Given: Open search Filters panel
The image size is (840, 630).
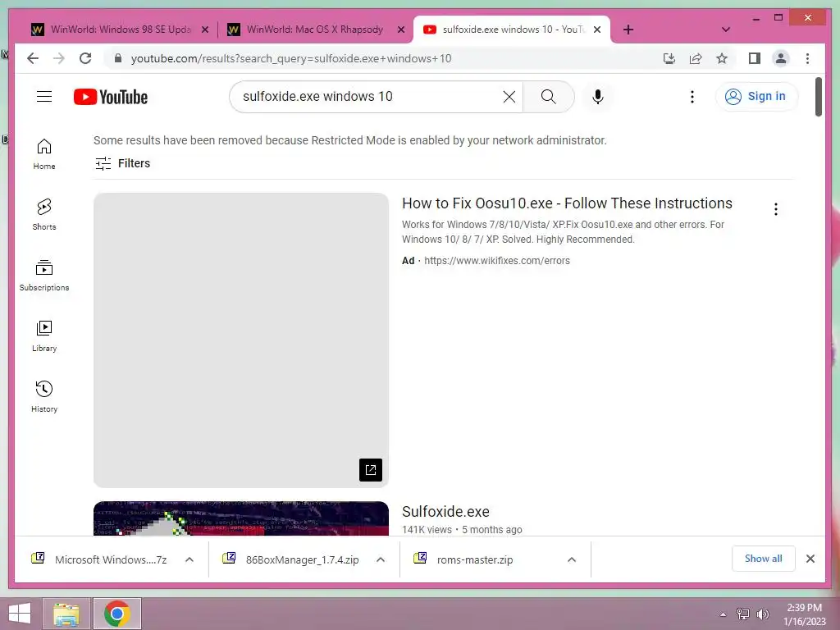Looking at the screenshot, I should (x=123, y=163).
